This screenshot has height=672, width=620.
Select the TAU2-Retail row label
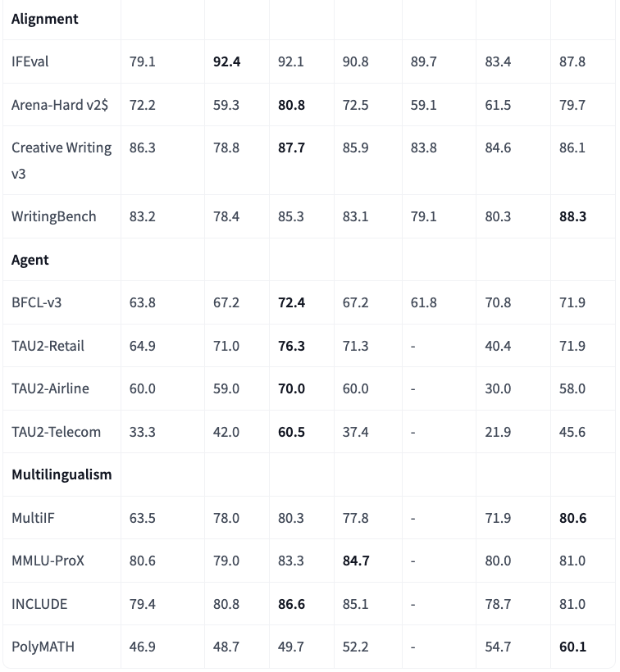(x=48, y=346)
